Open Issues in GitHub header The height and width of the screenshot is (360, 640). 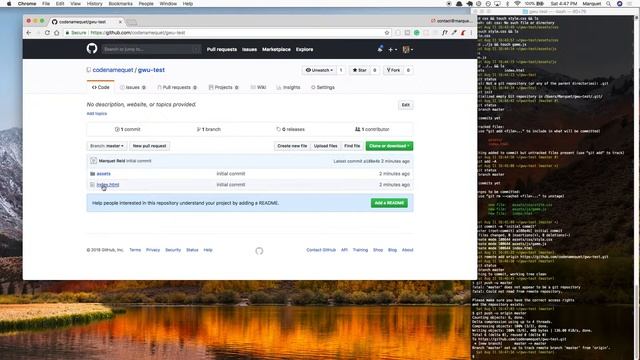click(249, 49)
